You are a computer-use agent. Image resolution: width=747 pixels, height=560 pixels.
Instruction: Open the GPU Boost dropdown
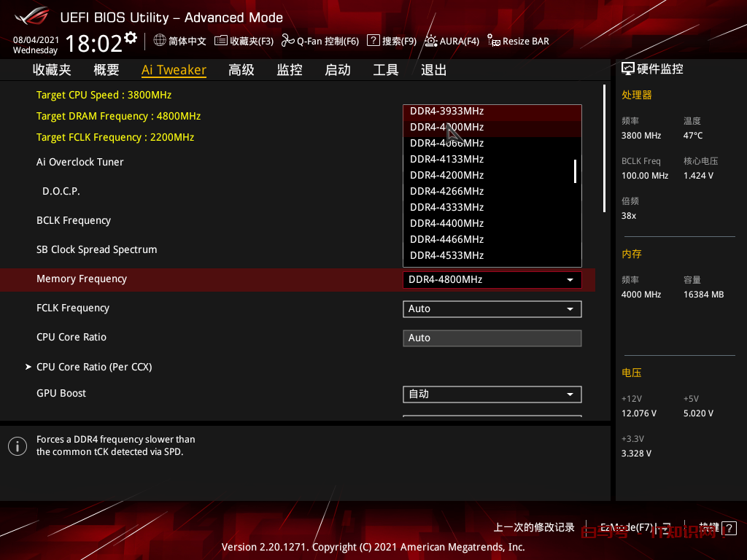click(x=492, y=394)
